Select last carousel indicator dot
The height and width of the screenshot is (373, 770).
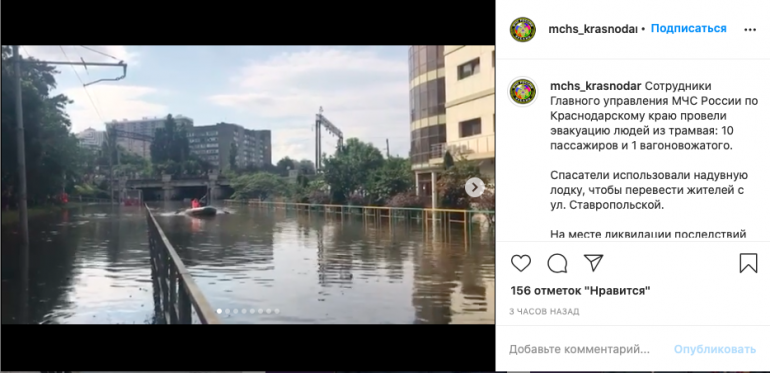coord(277,311)
